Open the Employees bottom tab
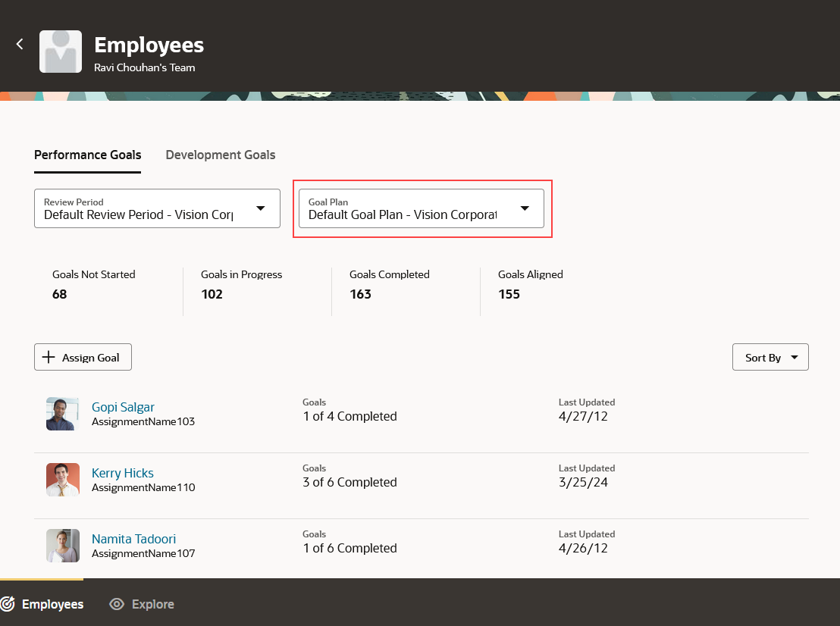 42,604
